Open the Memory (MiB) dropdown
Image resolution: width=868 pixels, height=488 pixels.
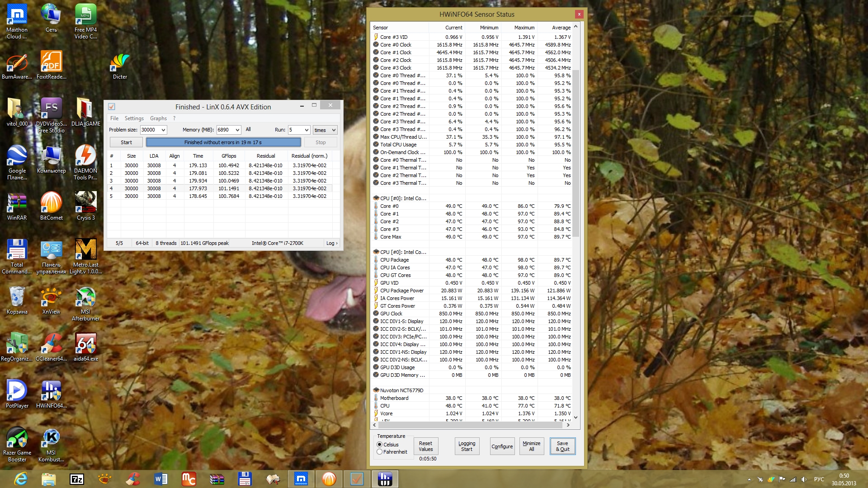237,130
